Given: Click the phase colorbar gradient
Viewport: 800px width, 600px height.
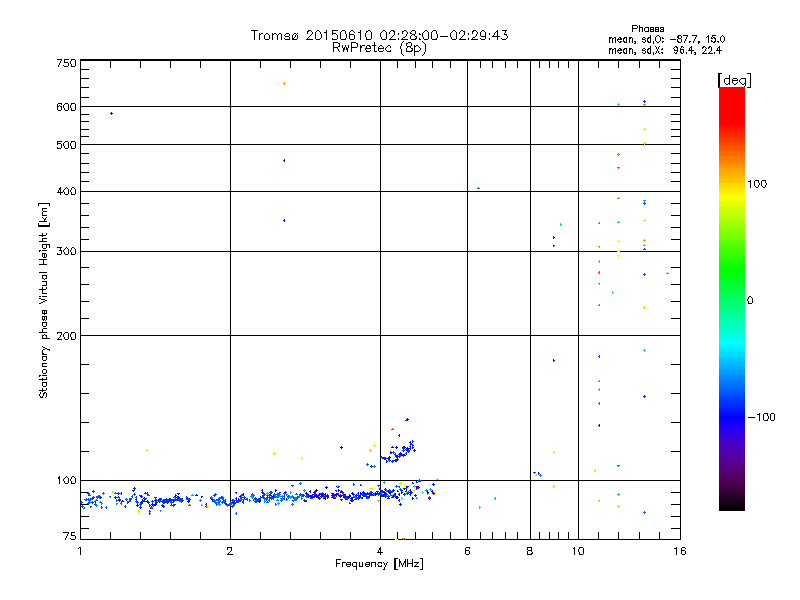Looking at the screenshot, I should [x=732, y=298].
